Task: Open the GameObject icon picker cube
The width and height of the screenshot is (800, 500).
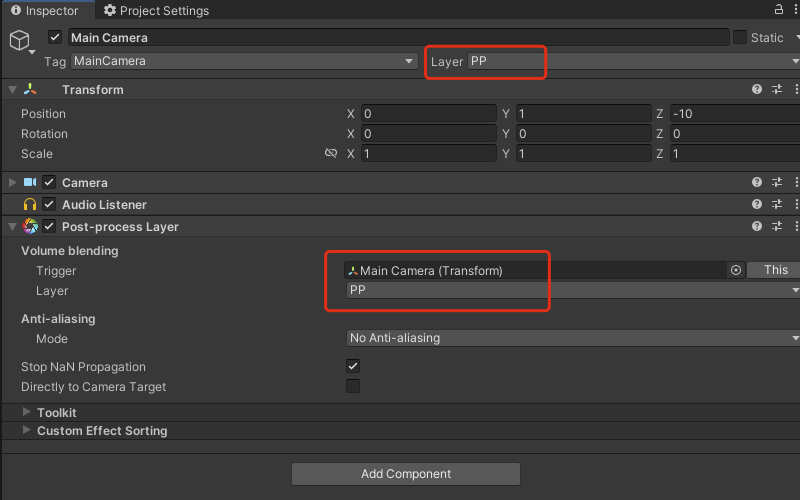Action: point(20,40)
